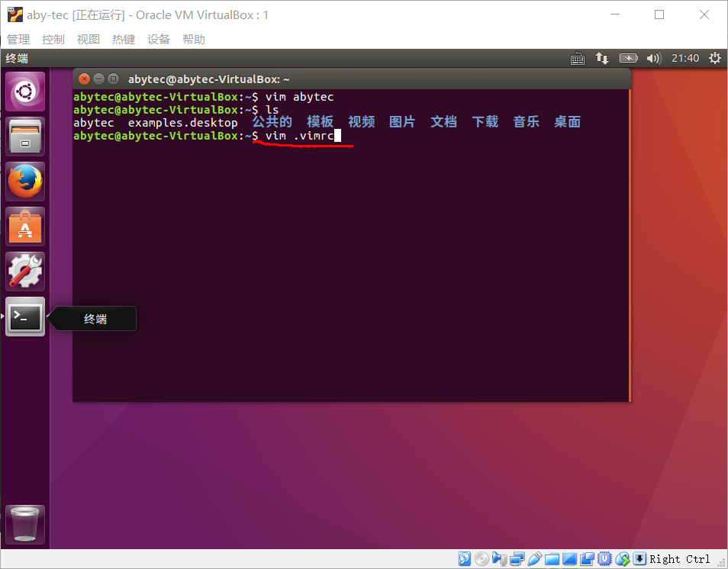Image resolution: width=728 pixels, height=569 pixels.
Task: Click the keyboard capture arrow status icon
Action: coord(639,559)
